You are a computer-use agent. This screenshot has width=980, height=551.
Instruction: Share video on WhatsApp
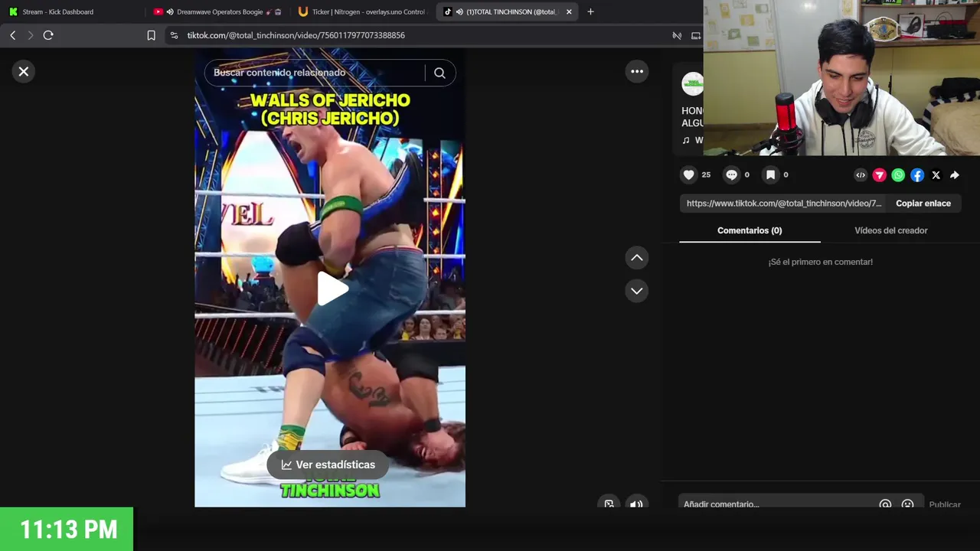point(898,175)
